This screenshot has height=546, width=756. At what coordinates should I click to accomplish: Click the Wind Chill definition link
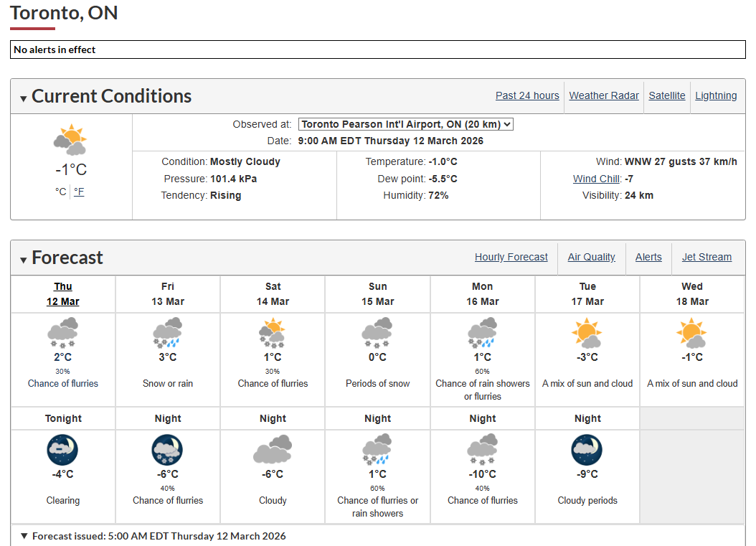(x=597, y=179)
